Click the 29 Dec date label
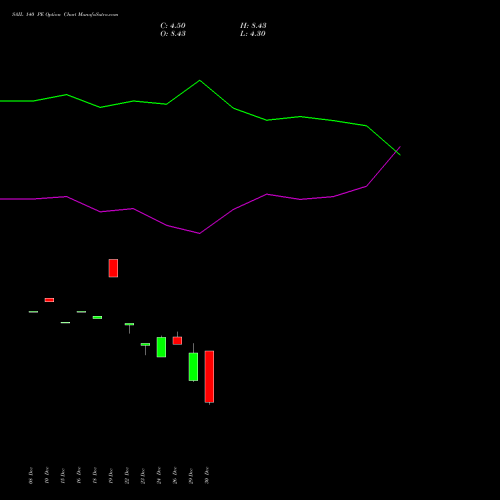This screenshot has height=500, width=500. tap(191, 476)
